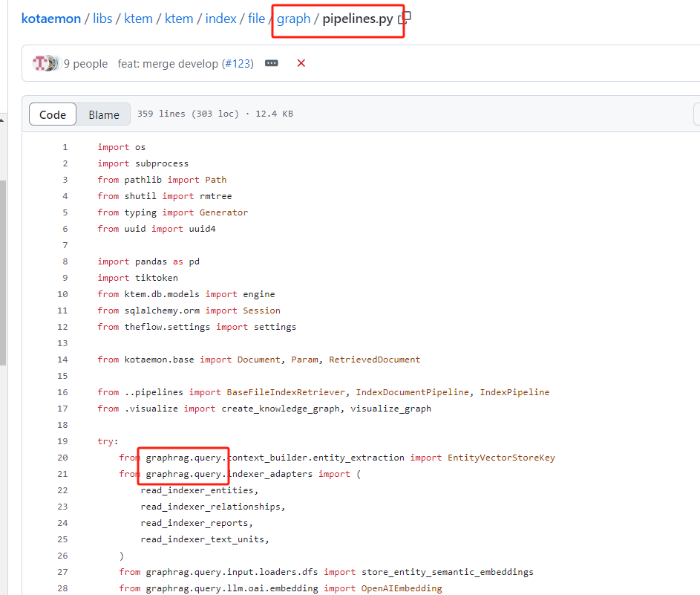View failed checks red X icon

pyautogui.click(x=301, y=63)
